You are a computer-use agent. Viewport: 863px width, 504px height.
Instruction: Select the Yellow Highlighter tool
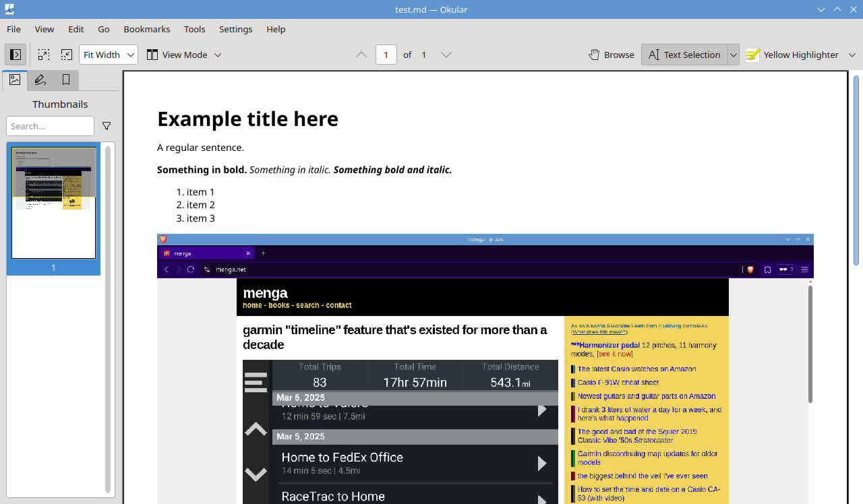(x=792, y=55)
